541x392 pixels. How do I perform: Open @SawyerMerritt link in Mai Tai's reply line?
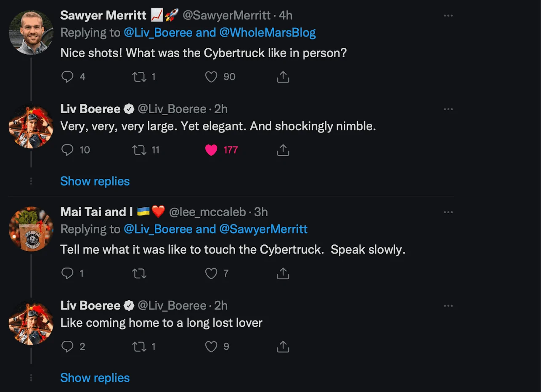tap(263, 229)
